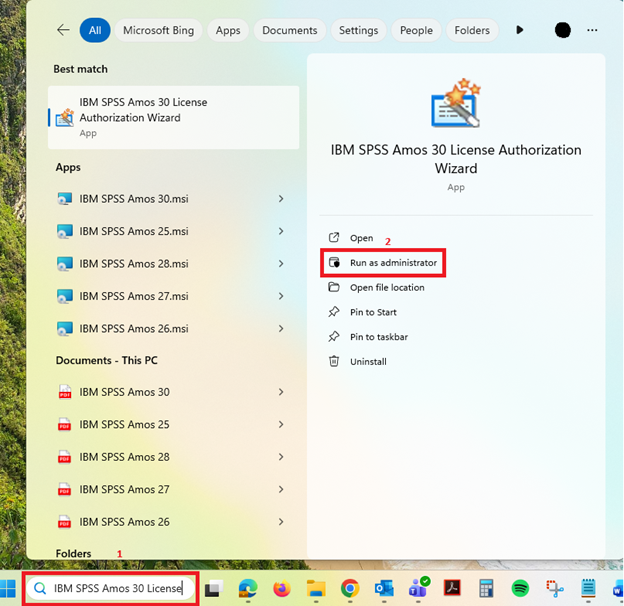This screenshot has height=606, width=624.
Task: Click Uninstall in the app actions
Action: point(367,362)
